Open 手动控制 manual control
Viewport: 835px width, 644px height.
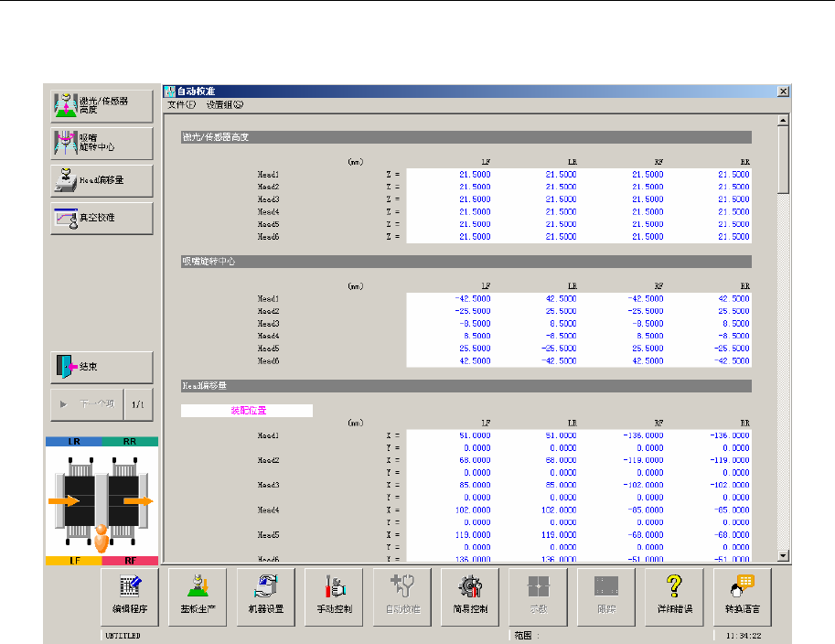(333, 594)
